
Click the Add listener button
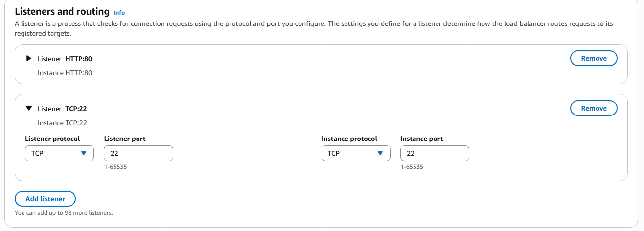pyautogui.click(x=45, y=199)
